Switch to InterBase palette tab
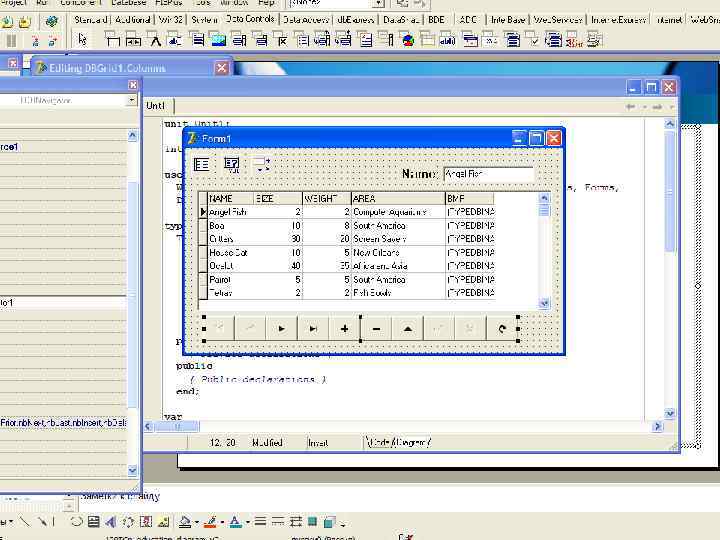The height and width of the screenshot is (540, 720). tap(508, 19)
